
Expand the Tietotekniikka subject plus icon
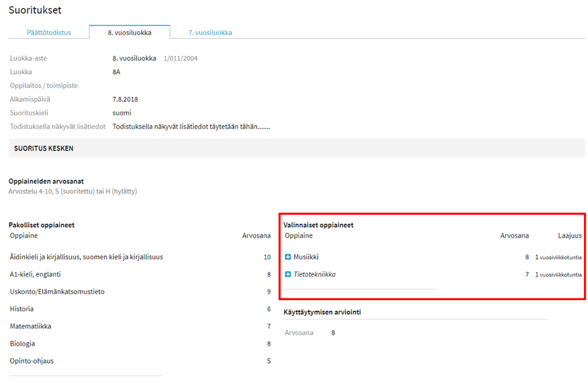tap(288, 274)
